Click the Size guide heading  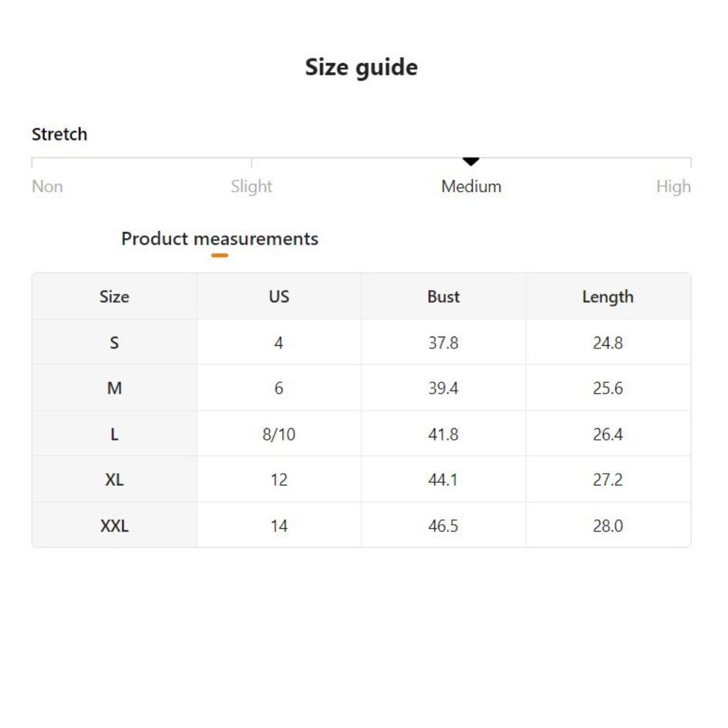[x=361, y=67]
